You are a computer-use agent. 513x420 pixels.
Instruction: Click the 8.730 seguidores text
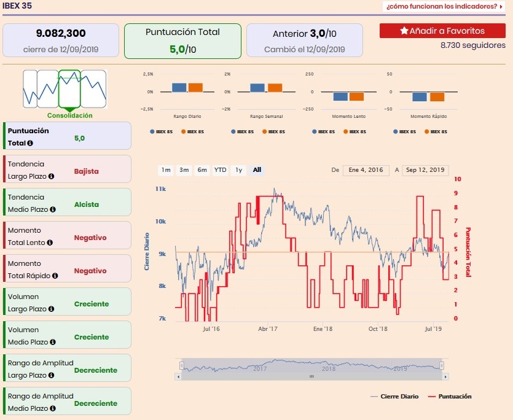tap(472, 45)
